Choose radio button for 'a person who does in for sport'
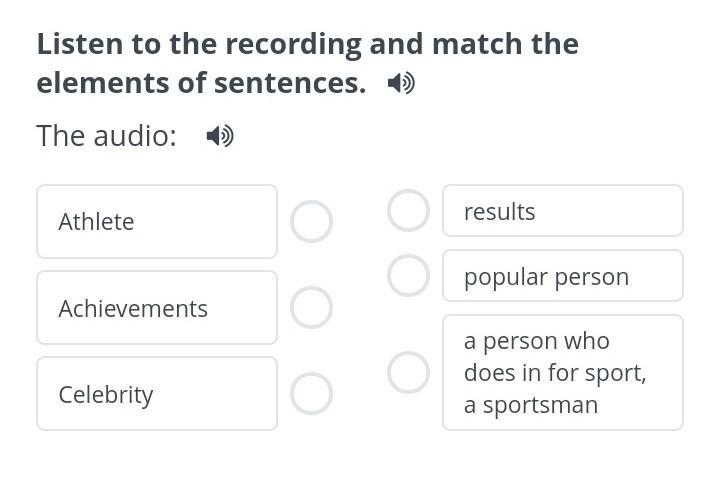The height and width of the screenshot is (480, 720). pos(408,372)
